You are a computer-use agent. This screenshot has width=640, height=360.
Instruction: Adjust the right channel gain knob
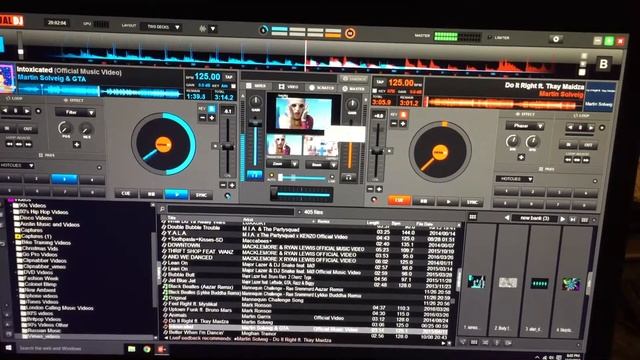coord(352,104)
